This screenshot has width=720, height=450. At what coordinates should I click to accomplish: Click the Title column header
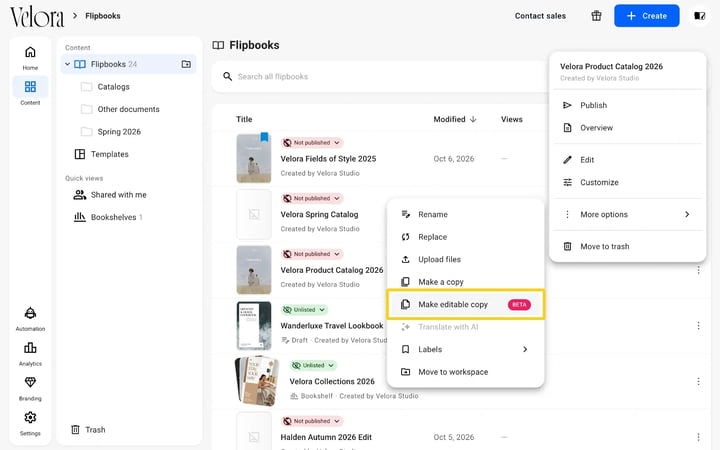244,119
